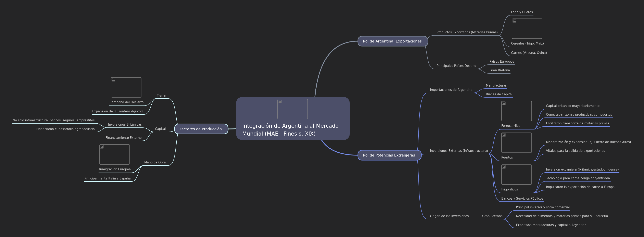The height and width of the screenshot is (237, 644).
Task: Click the image placeholder above Campaña del Desierto
Action: pos(126,87)
